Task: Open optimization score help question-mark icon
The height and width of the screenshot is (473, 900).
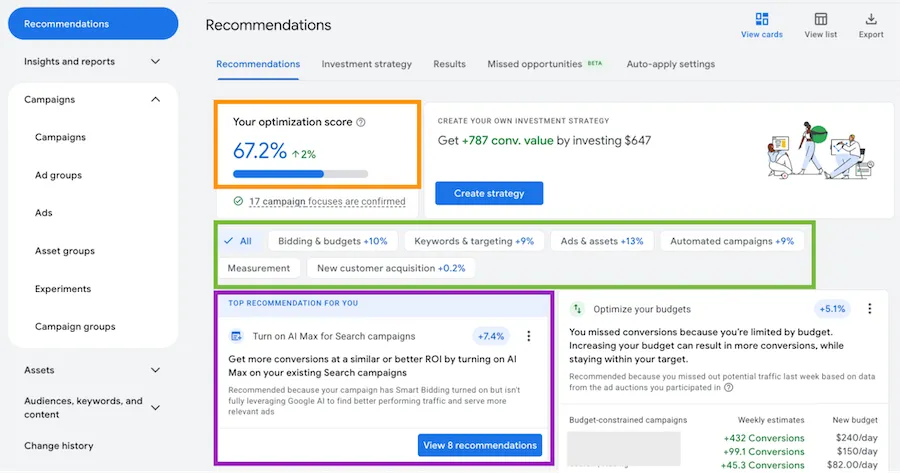Action: coord(360,122)
